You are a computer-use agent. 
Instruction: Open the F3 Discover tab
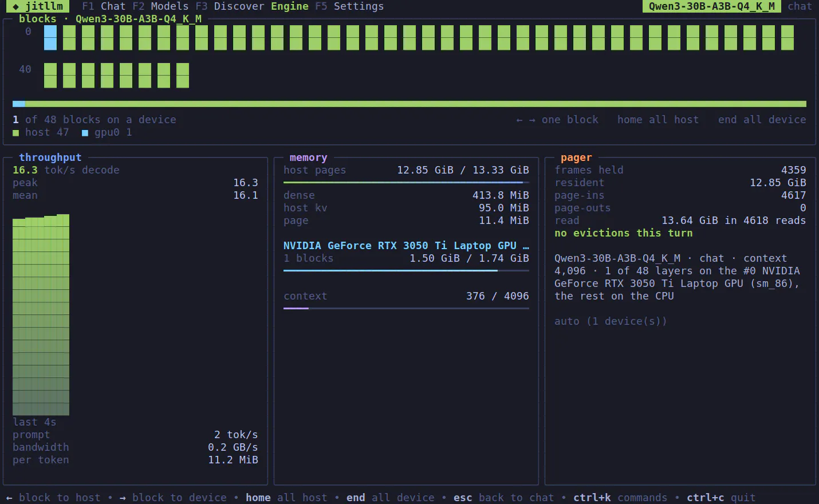[x=230, y=6]
